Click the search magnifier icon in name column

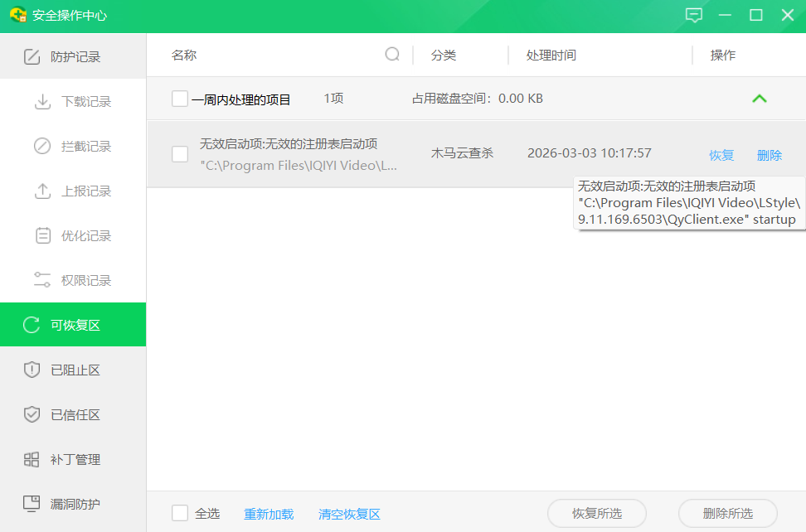(392, 55)
